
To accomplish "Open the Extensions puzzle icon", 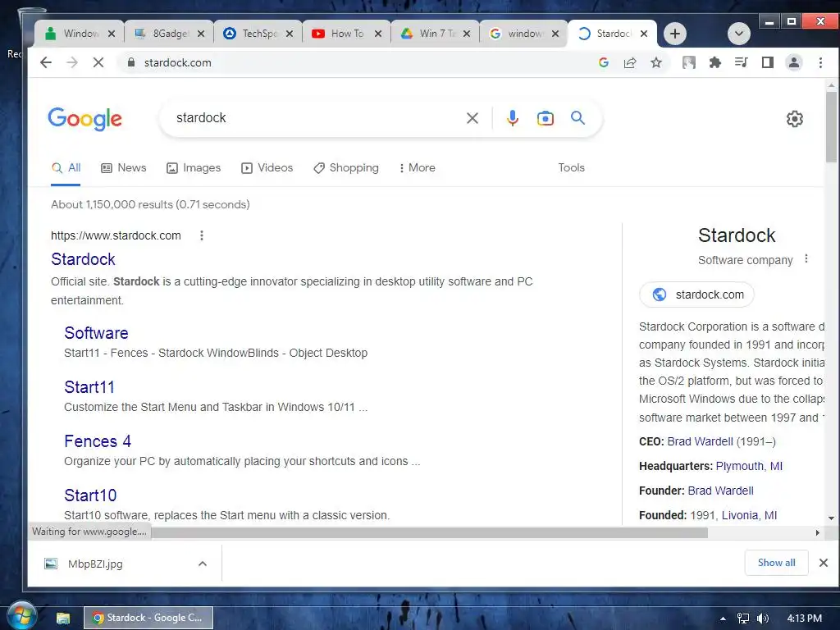I will click(714, 62).
